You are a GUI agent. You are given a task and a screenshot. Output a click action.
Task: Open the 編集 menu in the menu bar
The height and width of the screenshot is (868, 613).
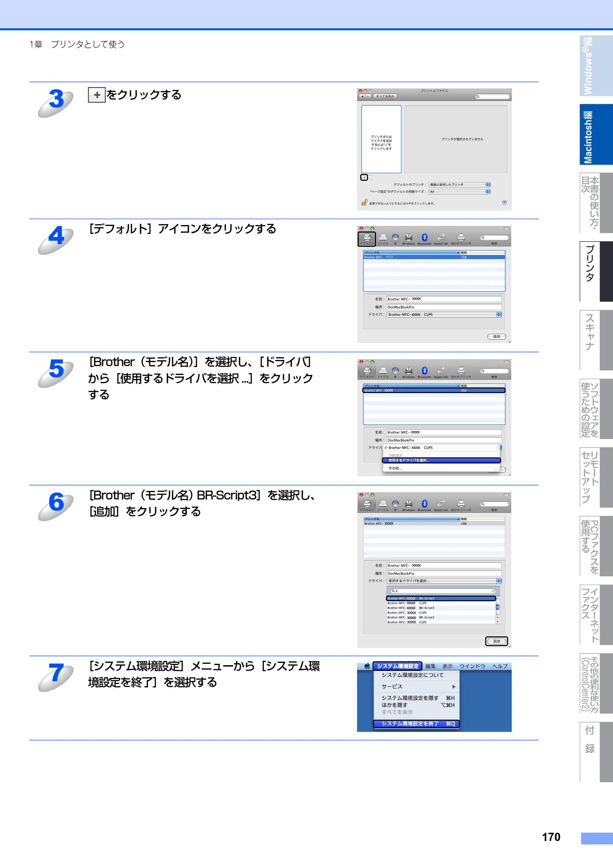pyautogui.click(x=430, y=666)
